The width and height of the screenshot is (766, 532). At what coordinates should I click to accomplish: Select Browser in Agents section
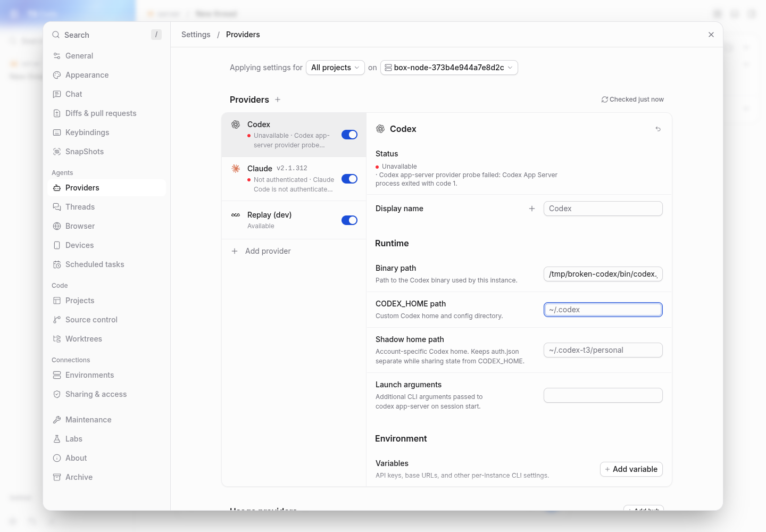coord(106,226)
